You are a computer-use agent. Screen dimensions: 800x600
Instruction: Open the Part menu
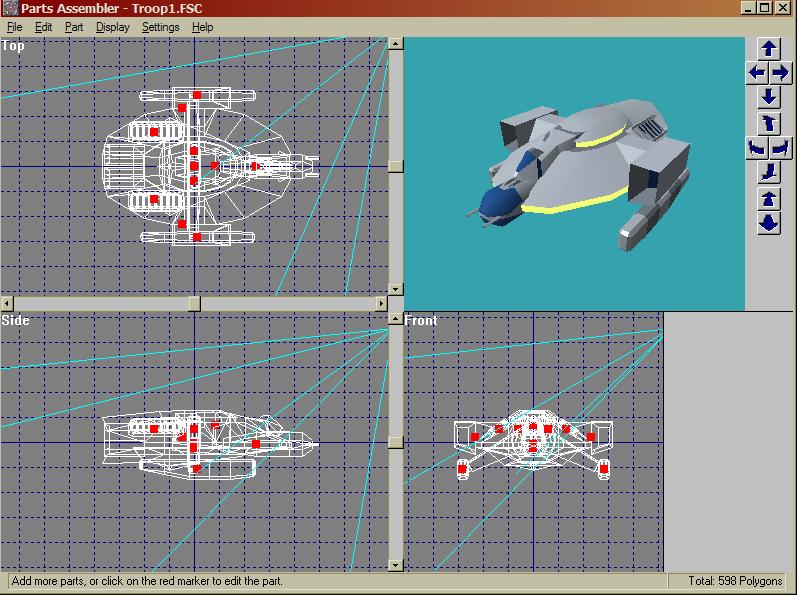point(74,27)
